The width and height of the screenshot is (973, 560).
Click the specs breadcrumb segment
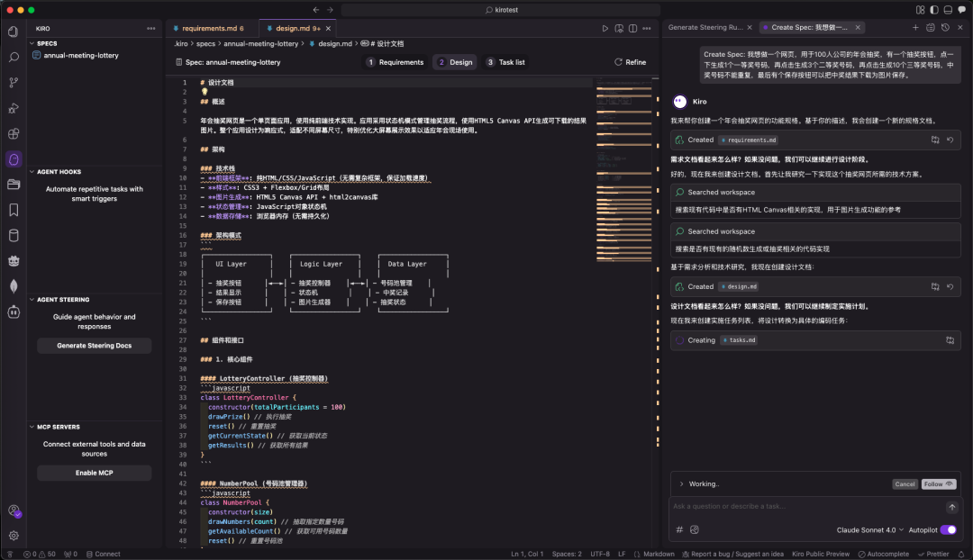tap(205, 44)
